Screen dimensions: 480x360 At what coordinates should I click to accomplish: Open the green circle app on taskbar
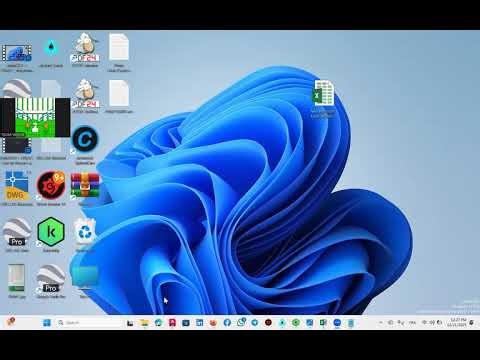click(296, 323)
